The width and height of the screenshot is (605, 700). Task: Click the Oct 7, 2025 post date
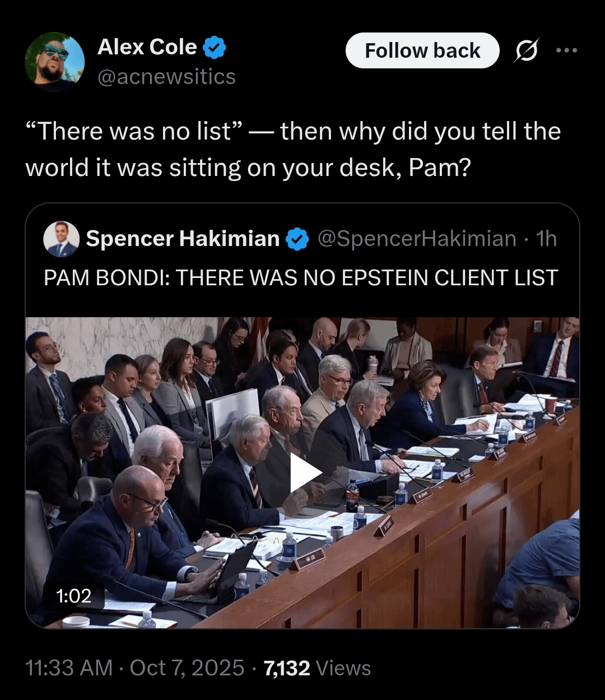[x=187, y=668]
